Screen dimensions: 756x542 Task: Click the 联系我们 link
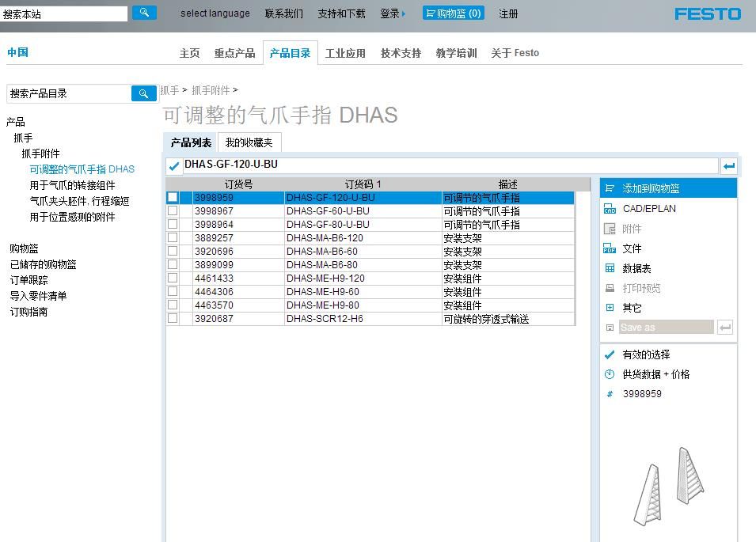tap(284, 13)
